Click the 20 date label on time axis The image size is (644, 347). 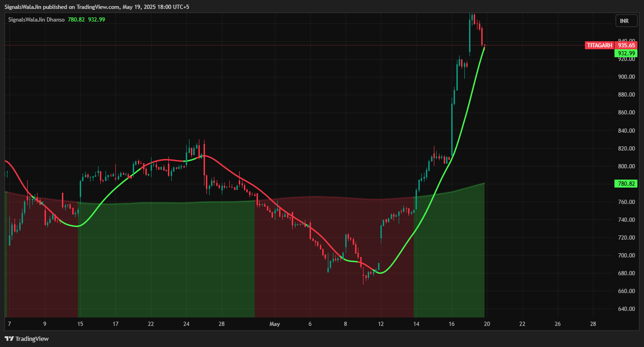click(x=487, y=324)
